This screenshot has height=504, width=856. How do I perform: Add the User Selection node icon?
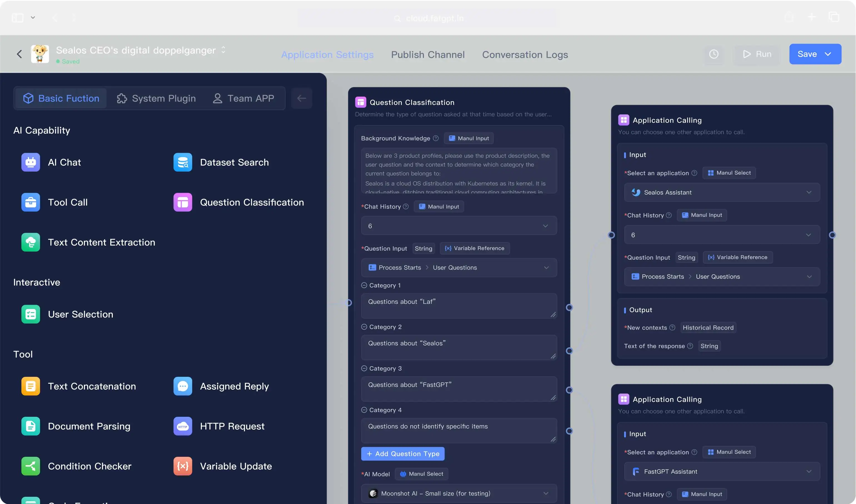[31, 315]
